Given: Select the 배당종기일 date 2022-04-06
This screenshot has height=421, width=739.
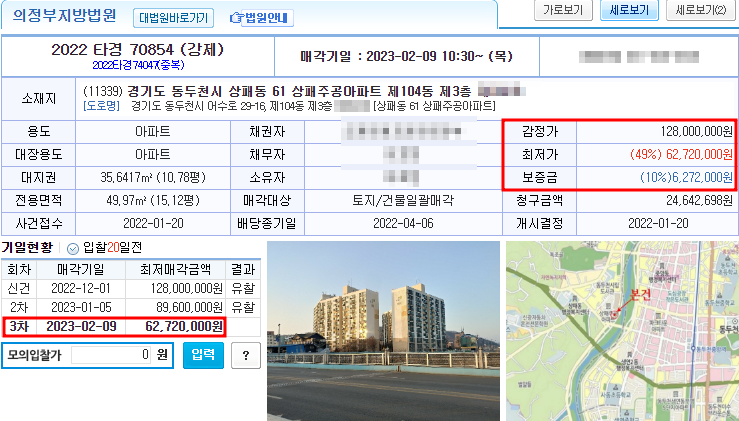Looking at the screenshot, I should 403,223.
